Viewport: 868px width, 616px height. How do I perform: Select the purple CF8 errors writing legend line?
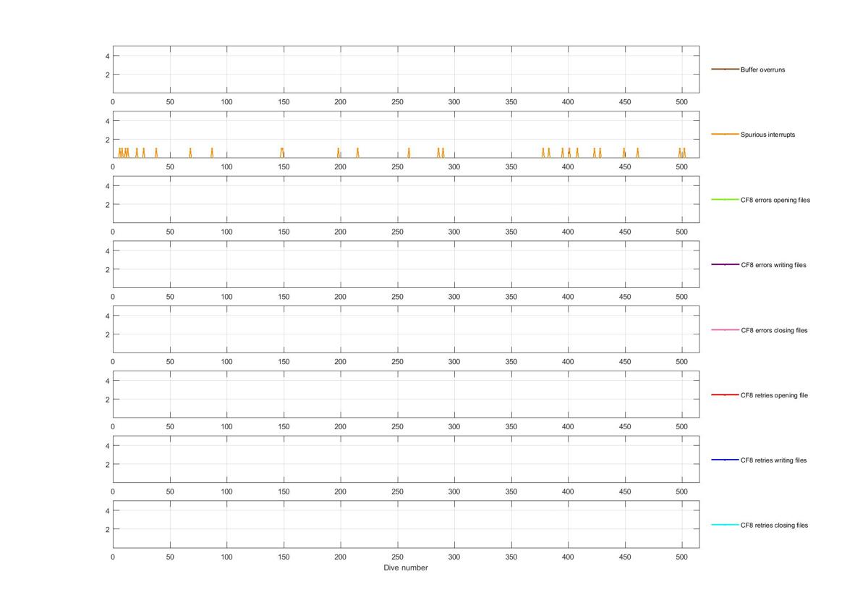pyautogui.click(x=725, y=265)
